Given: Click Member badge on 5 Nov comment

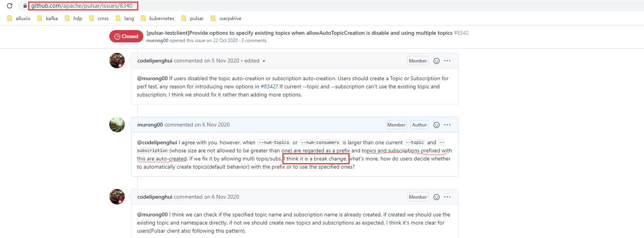Looking at the screenshot, I should click(x=418, y=61).
